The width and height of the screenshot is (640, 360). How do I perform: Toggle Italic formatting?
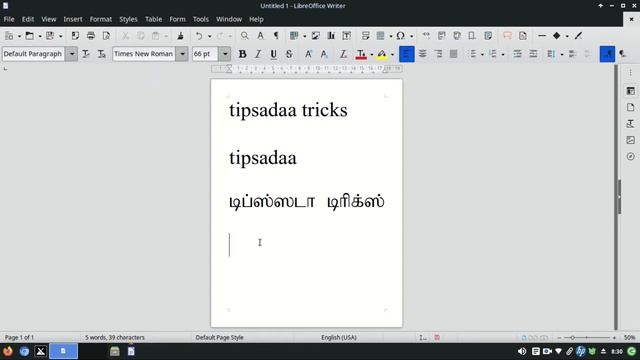pos(258,54)
